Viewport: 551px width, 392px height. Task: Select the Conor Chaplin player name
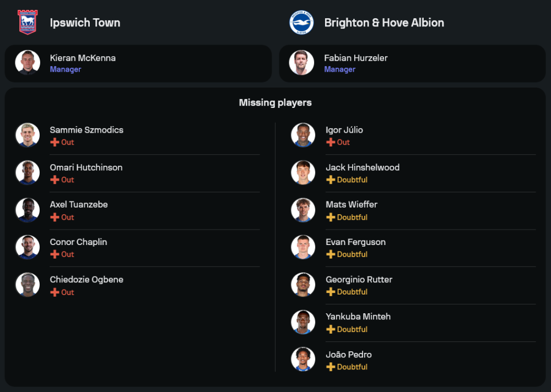78,242
